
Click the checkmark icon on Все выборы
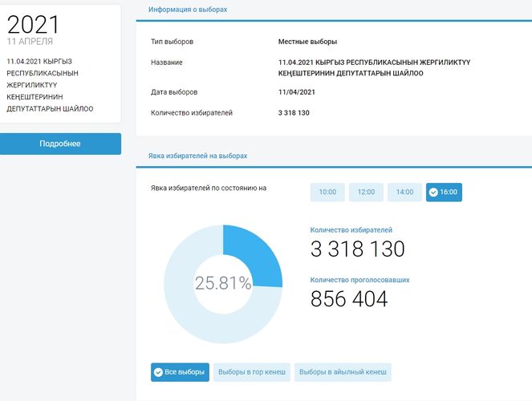159,372
